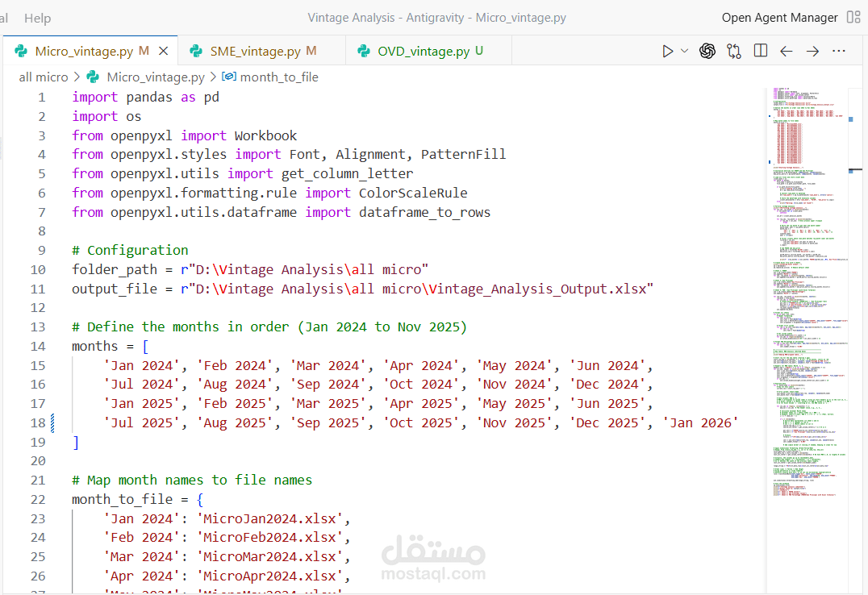This screenshot has height=595, width=868.
Task: Click closing bracket on line 19
Action: [x=76, y=443]
